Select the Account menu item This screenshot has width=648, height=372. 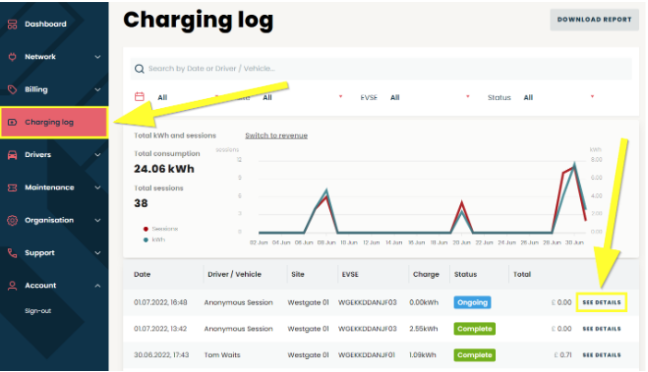pyautogui.click(x=40, y=286)
